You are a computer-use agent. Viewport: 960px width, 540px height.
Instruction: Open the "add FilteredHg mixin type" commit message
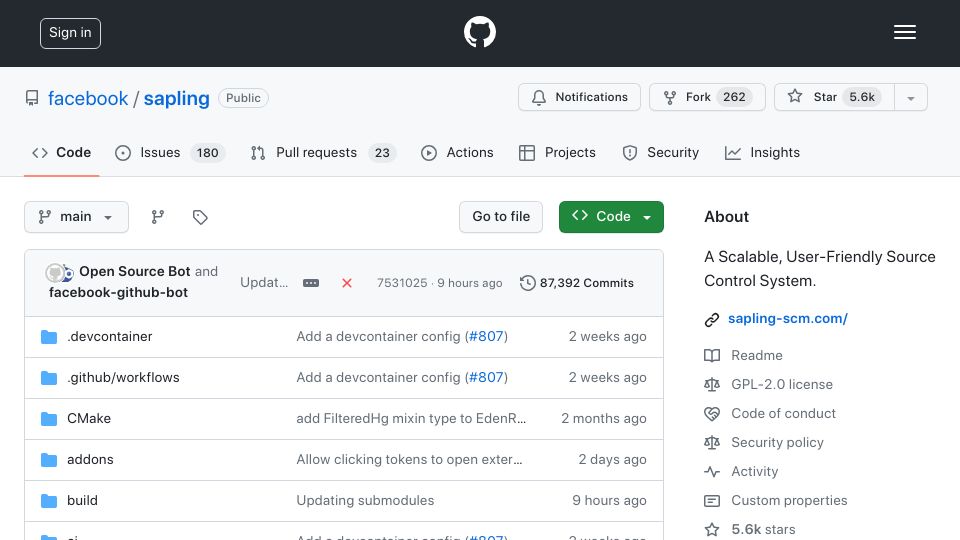click(411, 418)
